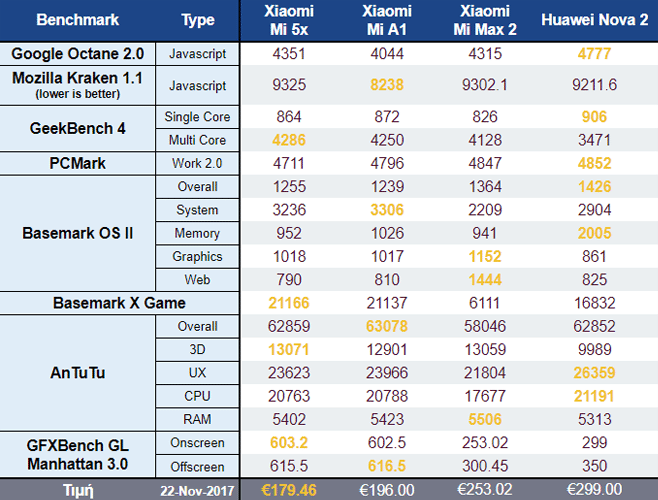Click highlighted AnTuTu overall 63078
658x500 pixels.
click(387, 326)
